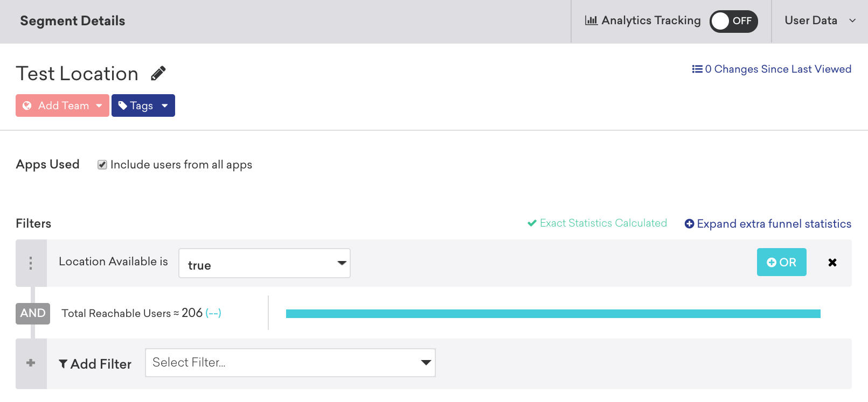Click the Total Reachable Users count 206
The image size is (868, 402).
point(192,313)
